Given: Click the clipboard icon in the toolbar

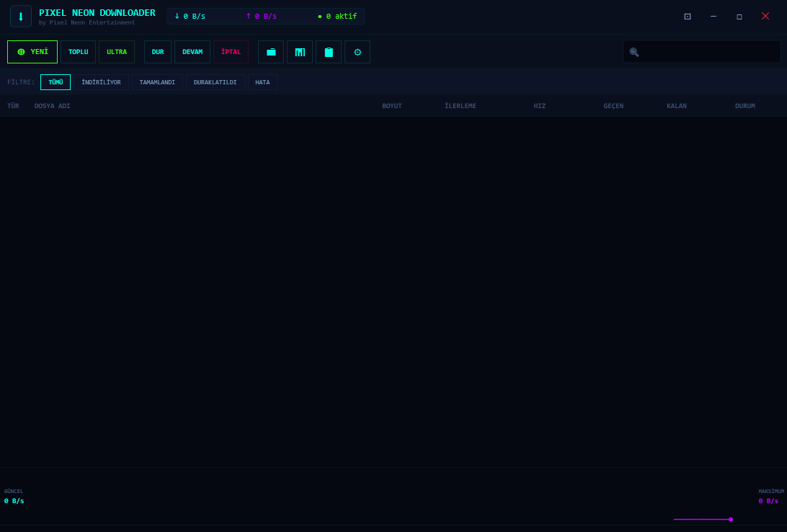Looking at the screenshot, I should 329,52.
